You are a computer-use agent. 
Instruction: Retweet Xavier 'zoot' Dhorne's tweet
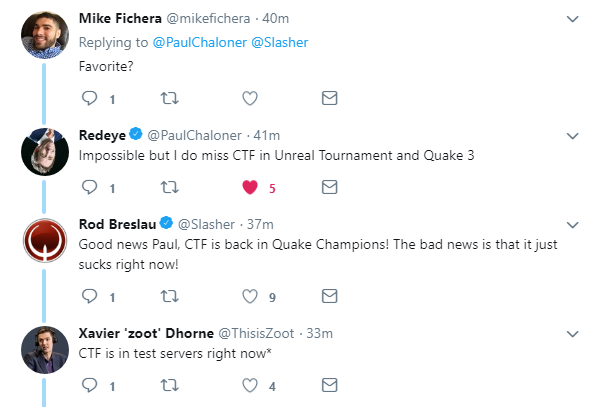click(x=169, y=385)
